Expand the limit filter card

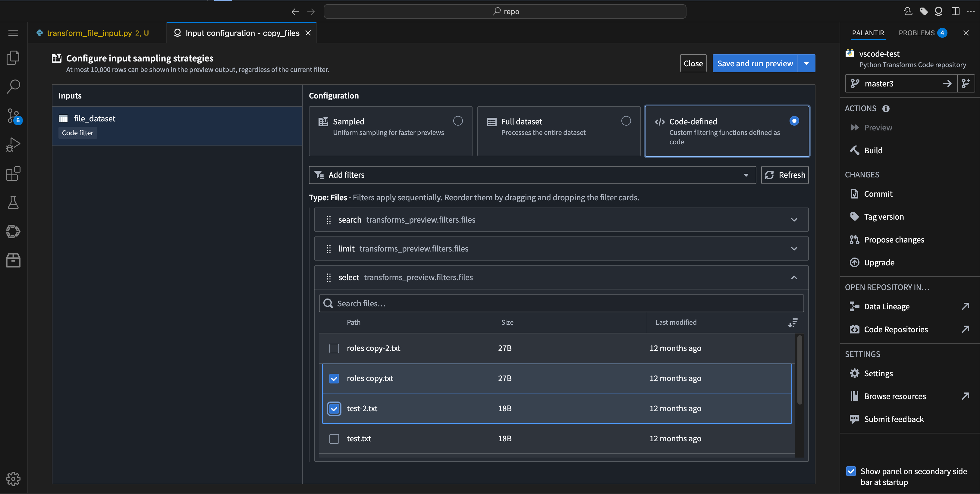click(794, 249)
